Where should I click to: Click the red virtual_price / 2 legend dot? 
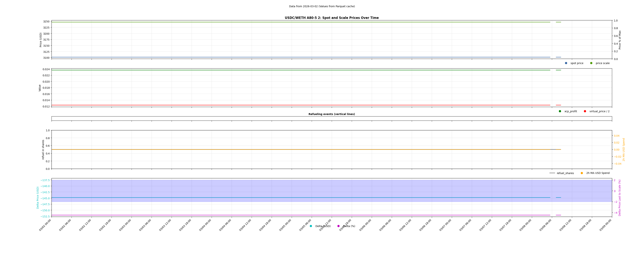[585, 111]
